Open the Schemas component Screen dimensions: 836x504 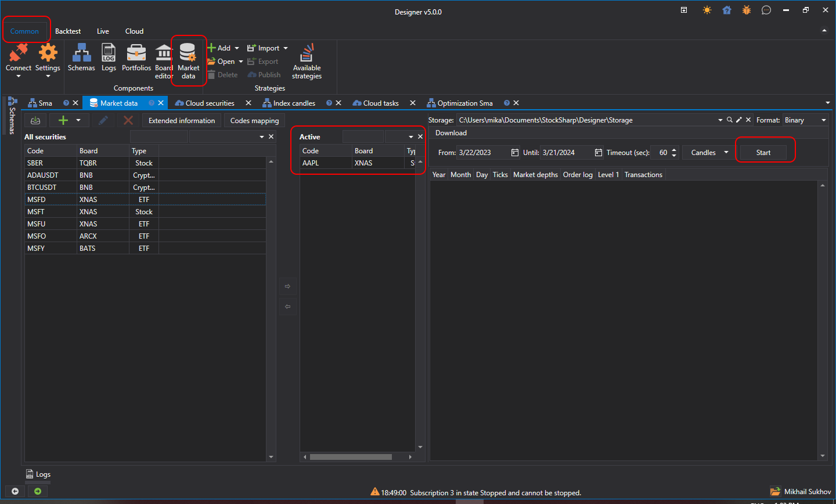(x=81, y=58)
